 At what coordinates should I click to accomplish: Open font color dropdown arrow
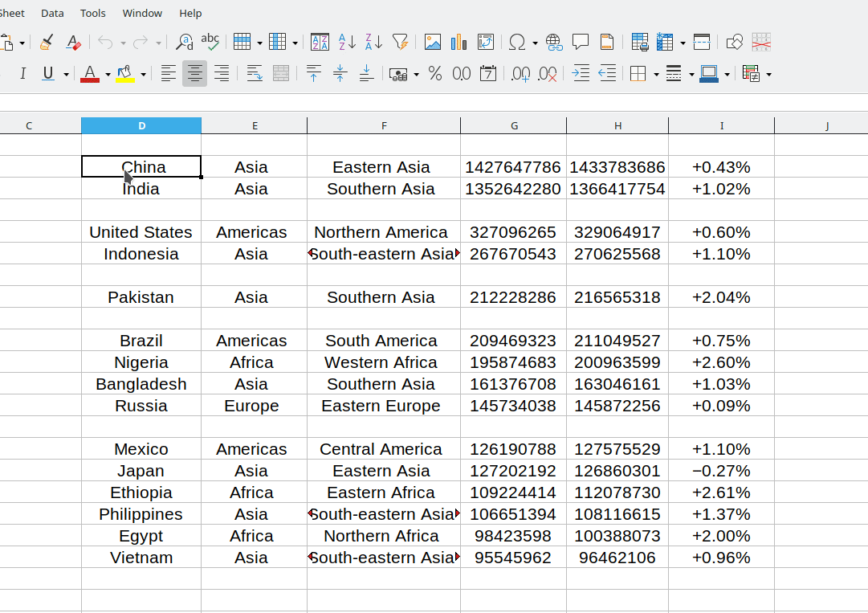coord(108,75)
